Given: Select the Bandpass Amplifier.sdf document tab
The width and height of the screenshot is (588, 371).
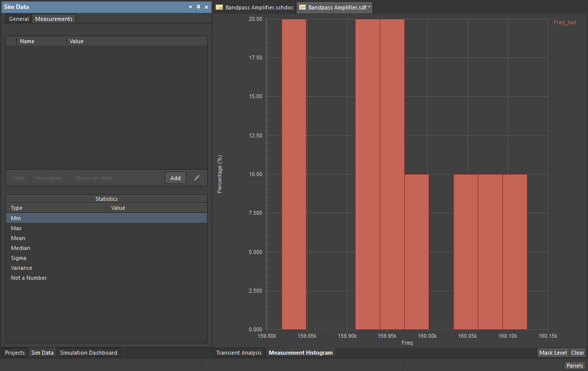Looking at the screenshot, I should pyautogui.click(x=334, y=7).
